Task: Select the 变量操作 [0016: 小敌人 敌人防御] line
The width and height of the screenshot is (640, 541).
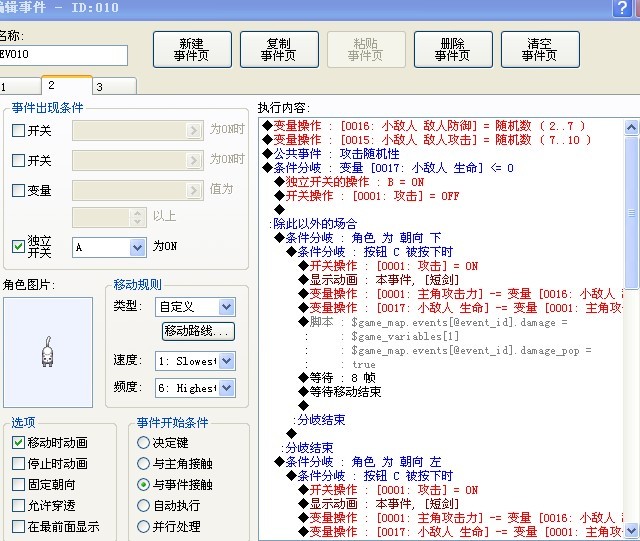Action: tap(423, 126)
